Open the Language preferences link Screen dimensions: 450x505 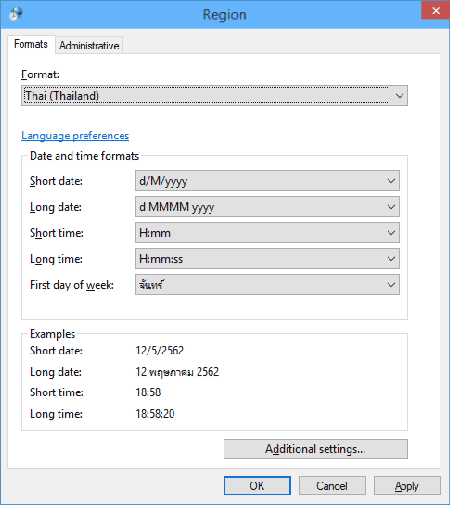(75, 136)
